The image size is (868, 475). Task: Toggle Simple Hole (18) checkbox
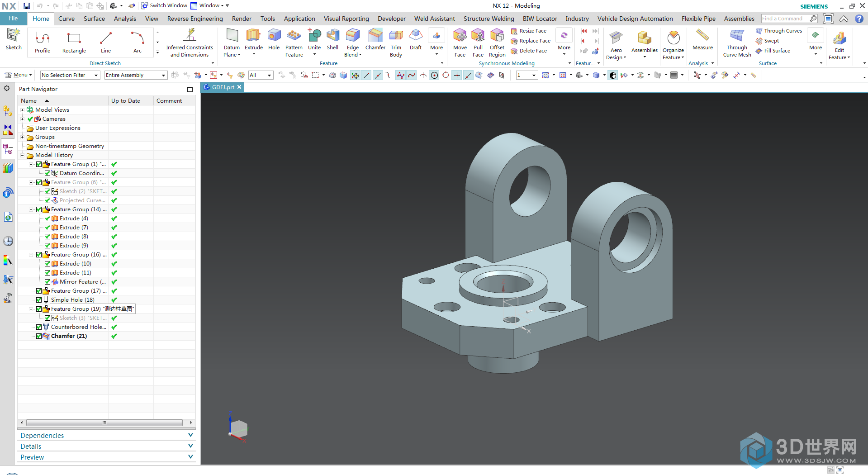(39, 300)
